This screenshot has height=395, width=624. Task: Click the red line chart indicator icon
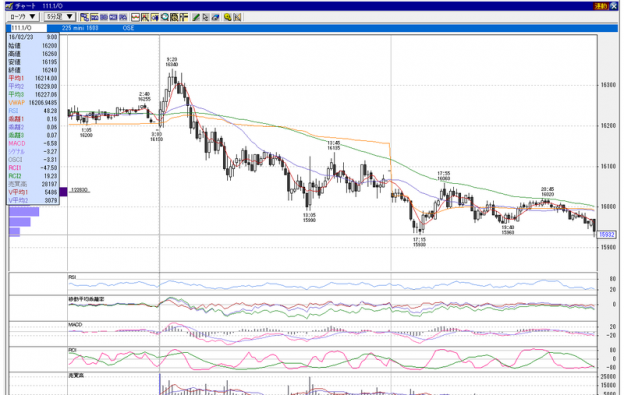[x=135, y=17]
